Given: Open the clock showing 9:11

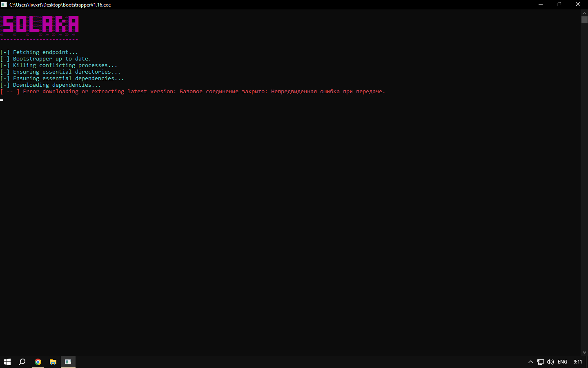Looking at the screenshot, I should coord(578,362).
